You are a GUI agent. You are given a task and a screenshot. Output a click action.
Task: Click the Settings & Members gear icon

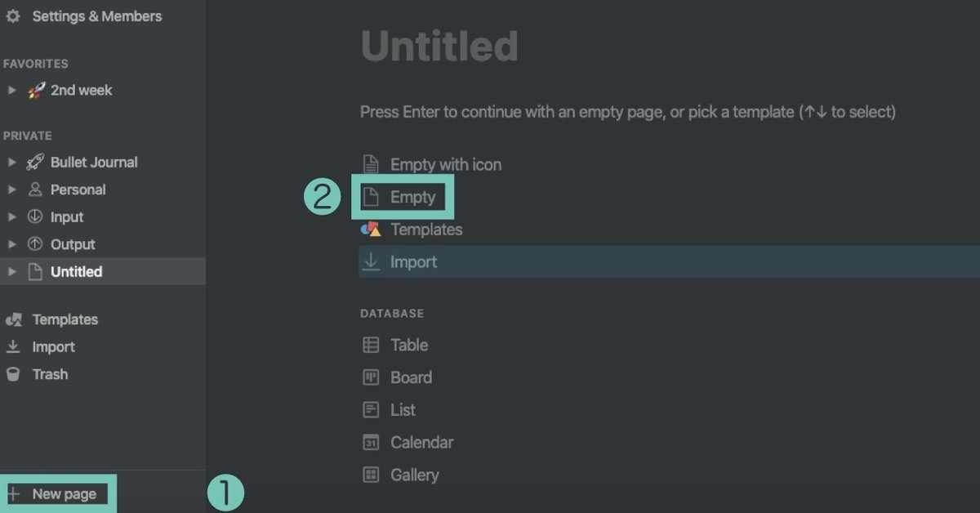(x=13, y=16)
